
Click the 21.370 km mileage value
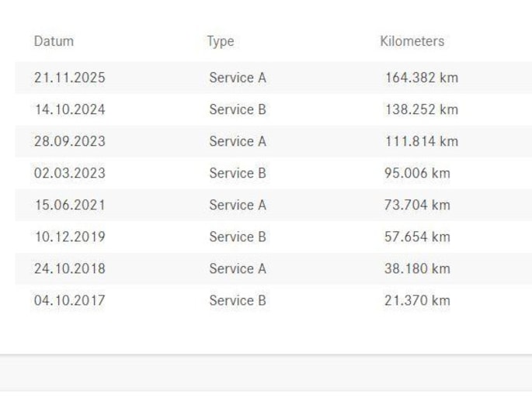[417, 300]
